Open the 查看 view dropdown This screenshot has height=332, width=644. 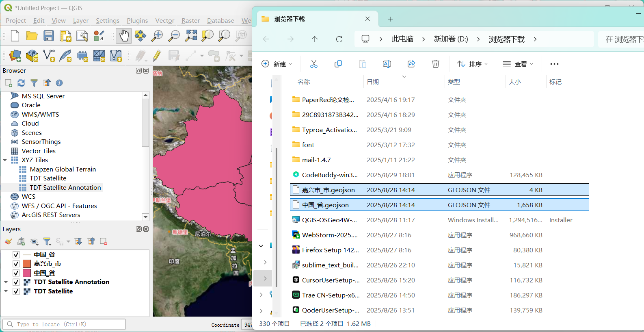tap(518, 64)
